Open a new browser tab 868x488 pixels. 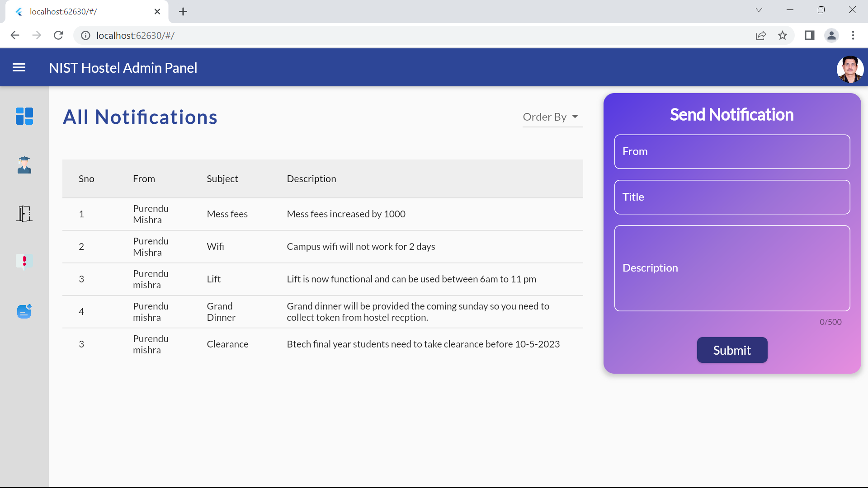click(183, 11)
